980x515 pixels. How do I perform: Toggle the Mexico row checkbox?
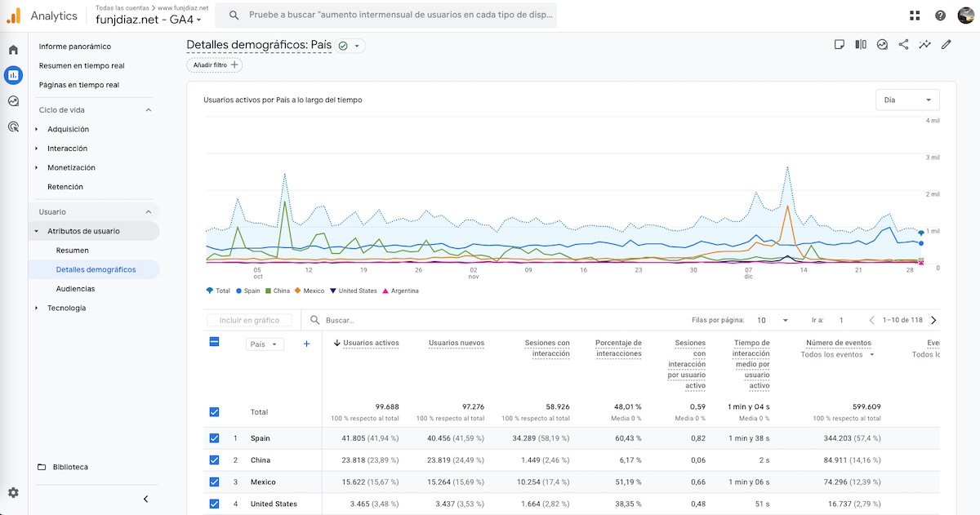(x=214, y=482)
